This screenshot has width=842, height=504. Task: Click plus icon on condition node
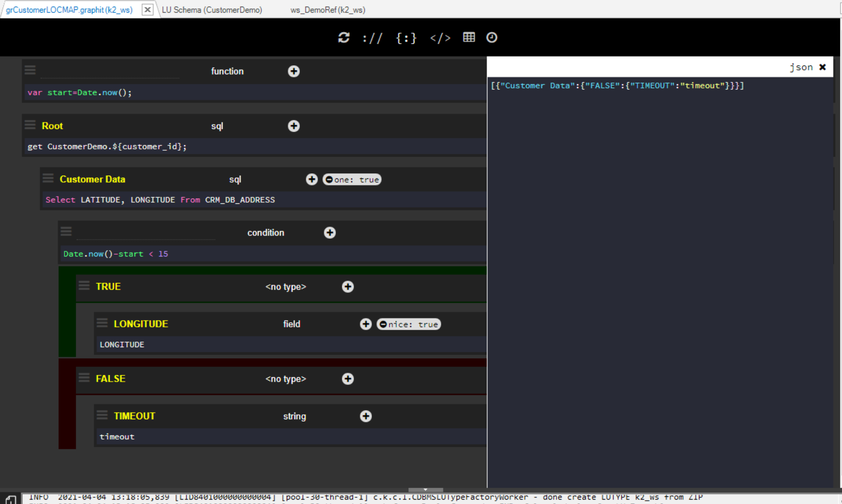(330, 233)
